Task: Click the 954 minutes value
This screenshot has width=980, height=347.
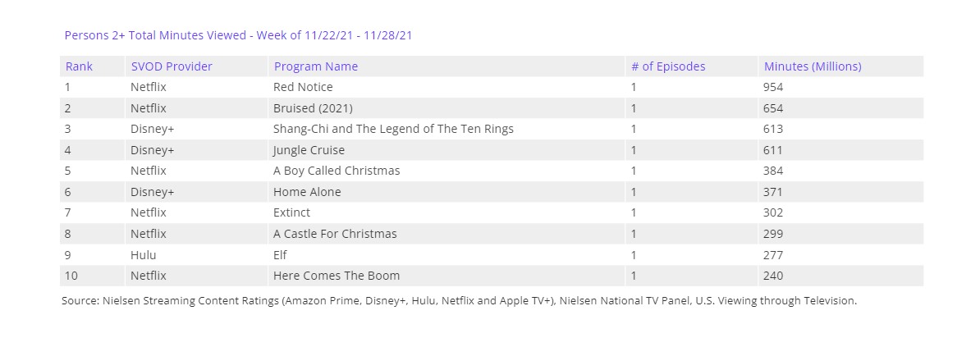Action: click(x=772, y=87)
